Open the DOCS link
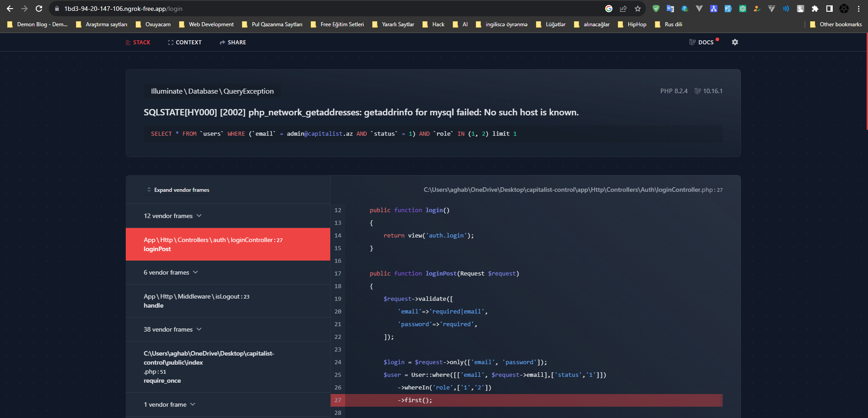The width and height of the screenshot is (868, 418). (702, 42)
